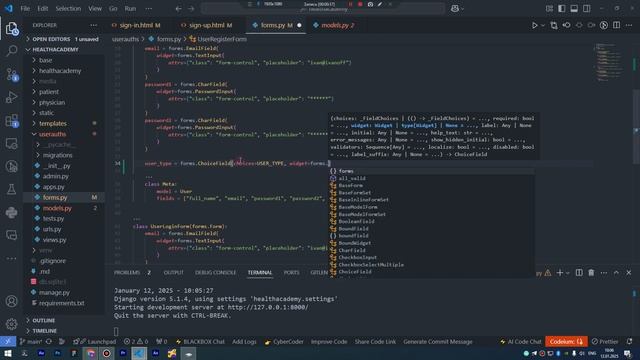Image resolution: width=640 pixels, height=360 pixels.
Task: Open notifications bell in status bar
Action: pos(629,342)
